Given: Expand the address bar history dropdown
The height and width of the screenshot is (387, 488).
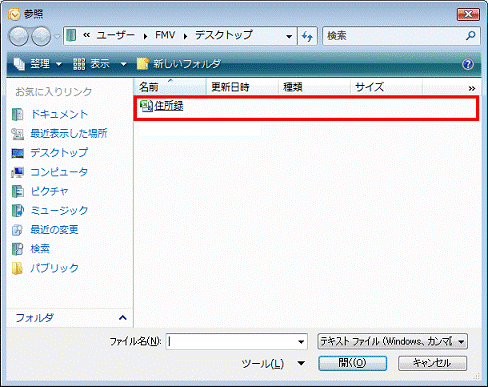Looking at the screenshot, I should 289,36.
